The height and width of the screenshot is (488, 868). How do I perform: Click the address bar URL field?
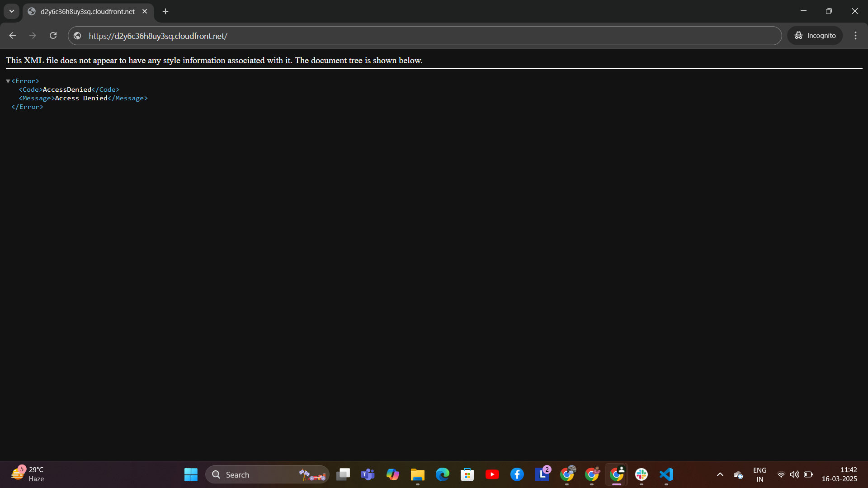coord(425,36)
